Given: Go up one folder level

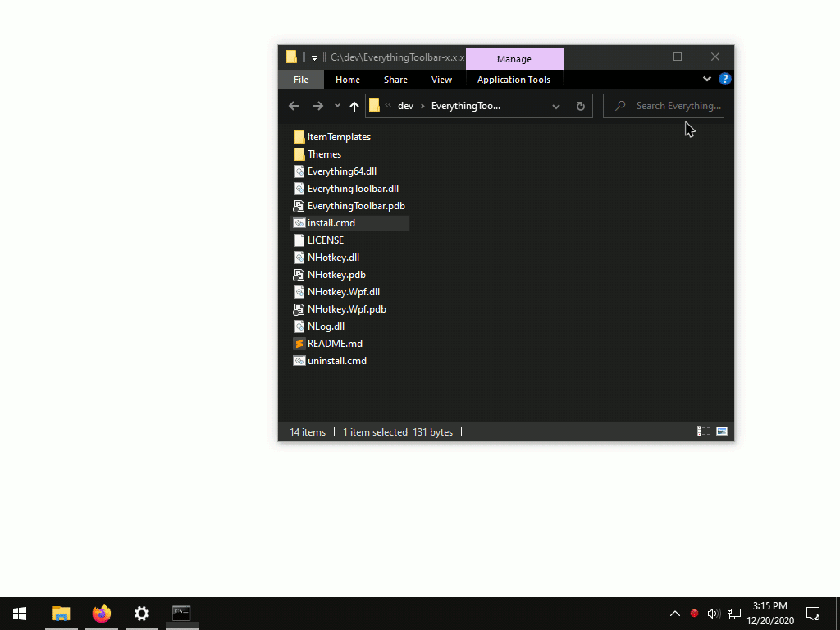Looking at the screenshot, I should tap(354, 106).
